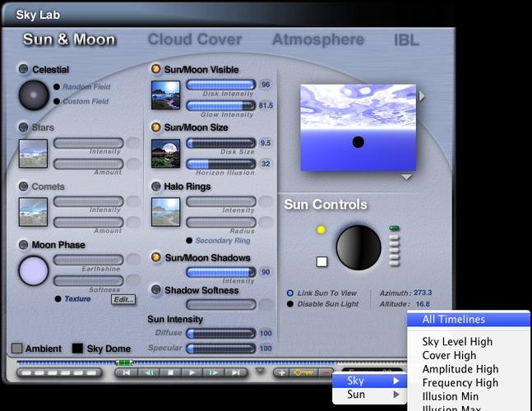The image size is (532, 411).
Task: Enable the Secondary Ring radio button
Action: [x=189, y=240]
